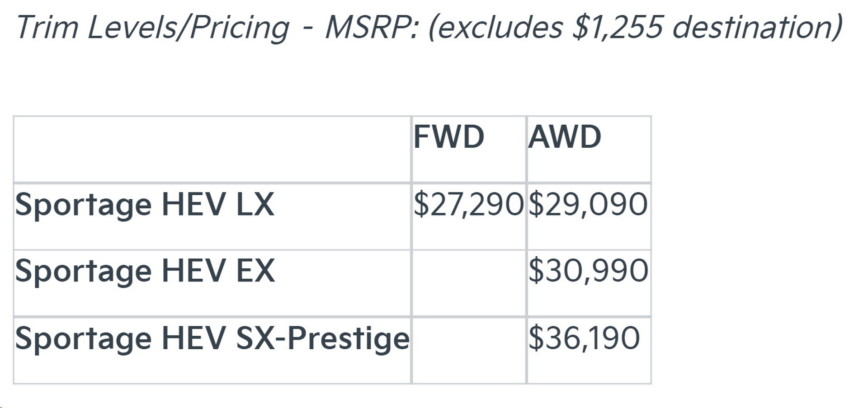Click the $36,190 price cell

coord(584,338)
